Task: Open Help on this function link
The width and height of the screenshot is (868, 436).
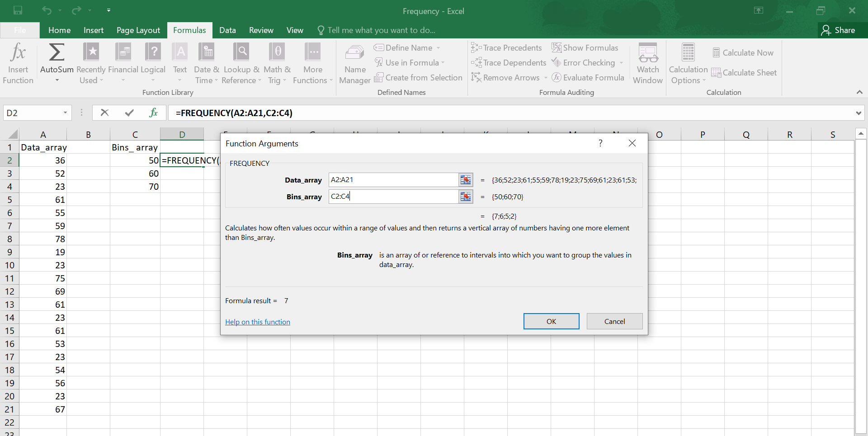Action: tap(258, 322)
